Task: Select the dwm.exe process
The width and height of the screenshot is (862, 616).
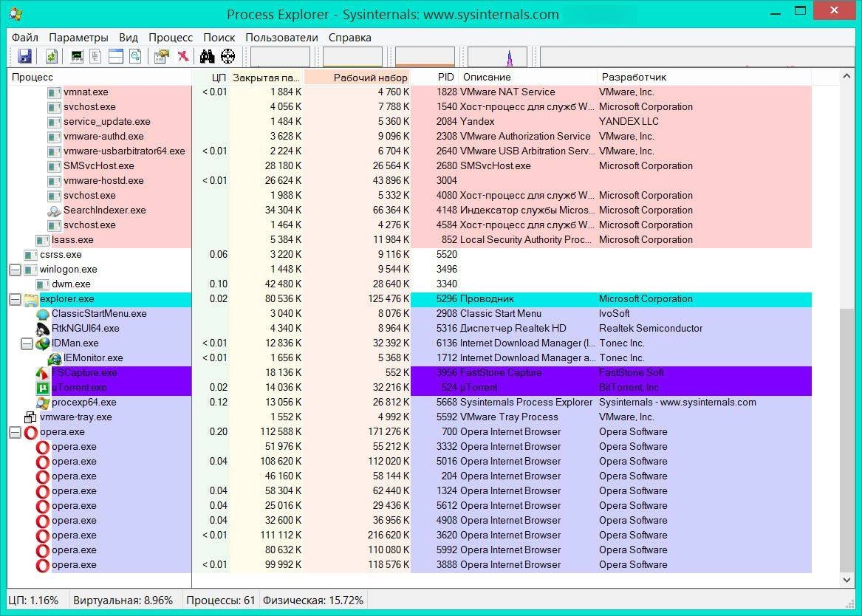Action: pyautogui.click(x=71, y=284)
